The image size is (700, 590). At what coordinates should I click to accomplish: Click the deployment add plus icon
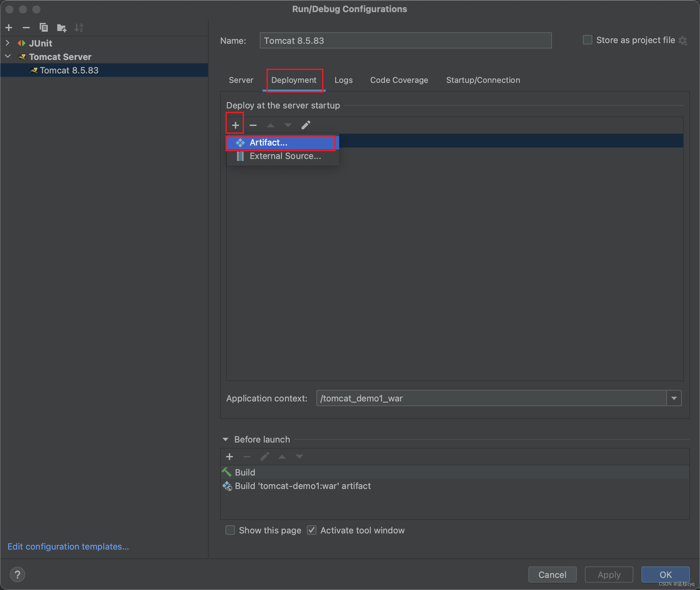coord(235,125)
